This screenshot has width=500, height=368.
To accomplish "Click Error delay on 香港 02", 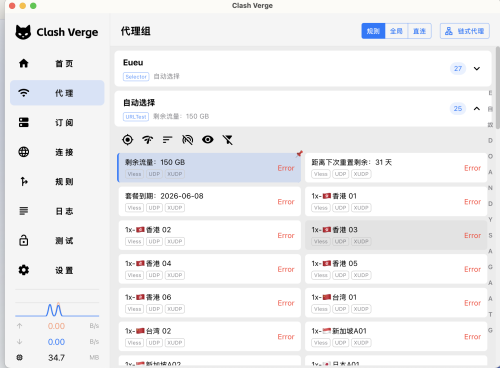I will pos(286,235).
